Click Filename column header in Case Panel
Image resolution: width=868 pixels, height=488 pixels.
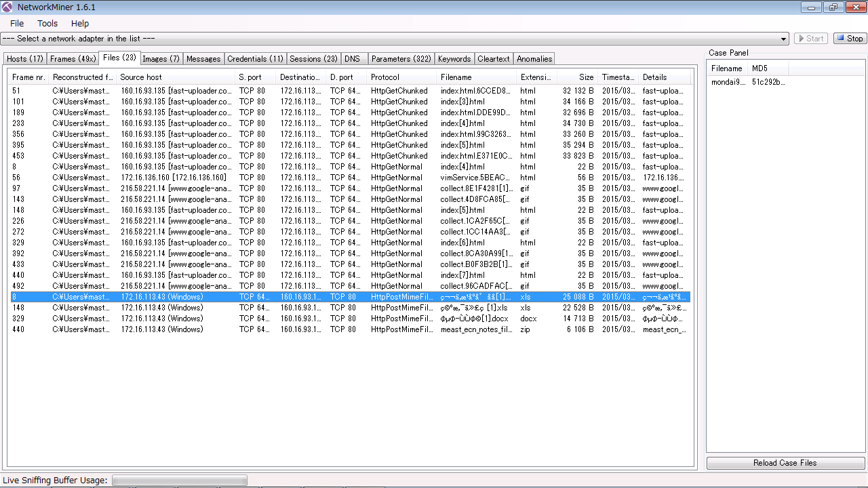point(727,68)
